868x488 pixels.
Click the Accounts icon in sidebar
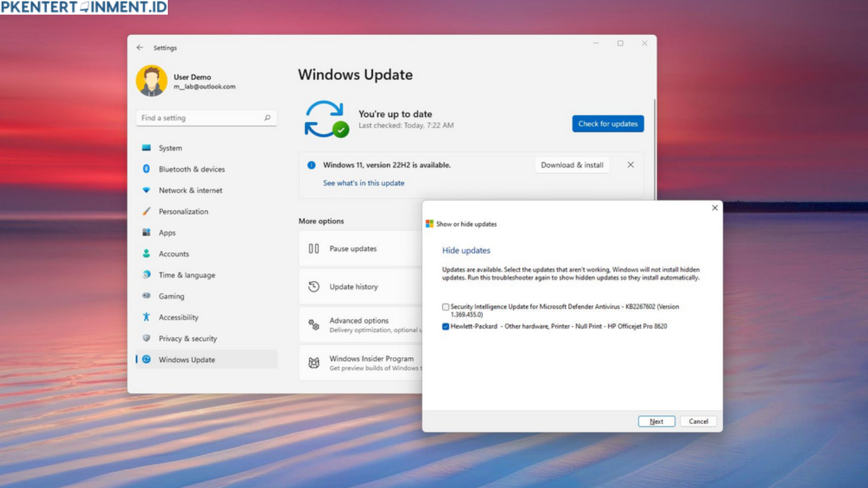coord(147,254)
